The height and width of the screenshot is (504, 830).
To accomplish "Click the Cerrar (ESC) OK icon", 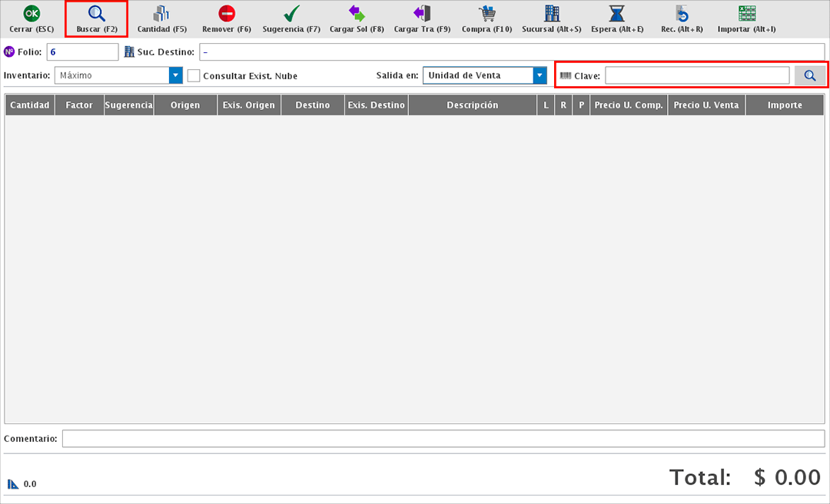I will point(32,13).
